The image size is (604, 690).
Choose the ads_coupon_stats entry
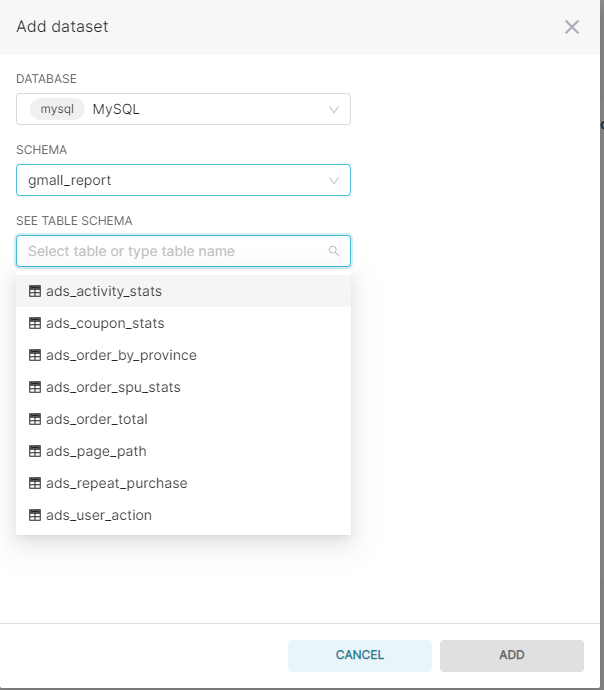point(183,323)
